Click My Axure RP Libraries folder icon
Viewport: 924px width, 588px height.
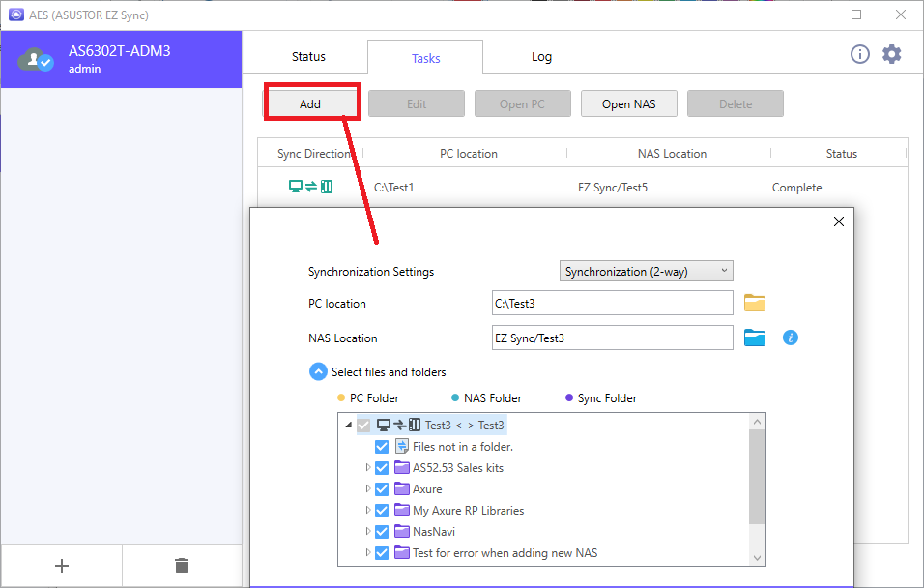402,511
